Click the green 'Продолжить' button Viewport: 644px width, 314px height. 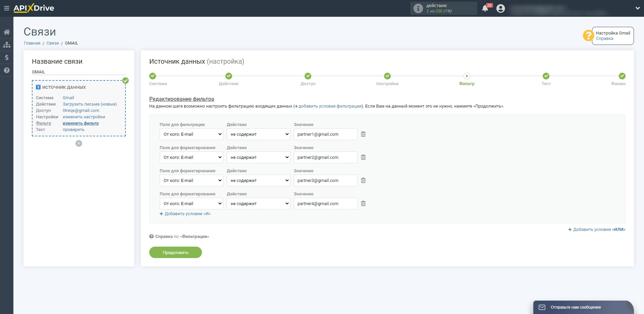point(175,252)
